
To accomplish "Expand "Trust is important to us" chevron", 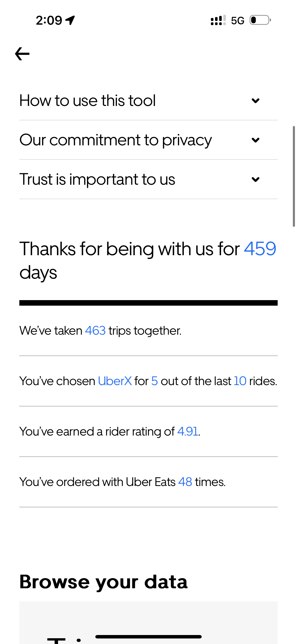I will click(255, 179).
